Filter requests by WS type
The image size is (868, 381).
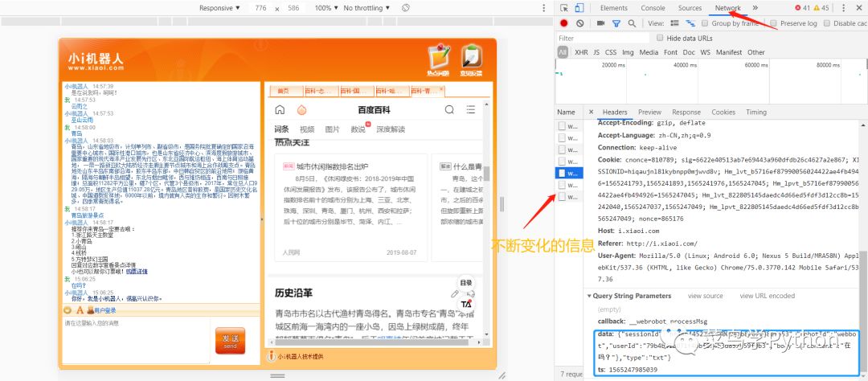tap(706, 52)
